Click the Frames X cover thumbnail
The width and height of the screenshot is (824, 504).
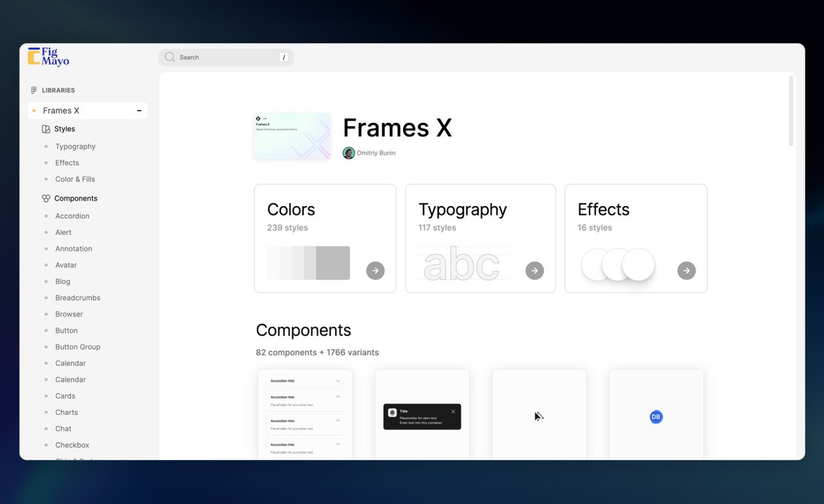coord(292,137)
